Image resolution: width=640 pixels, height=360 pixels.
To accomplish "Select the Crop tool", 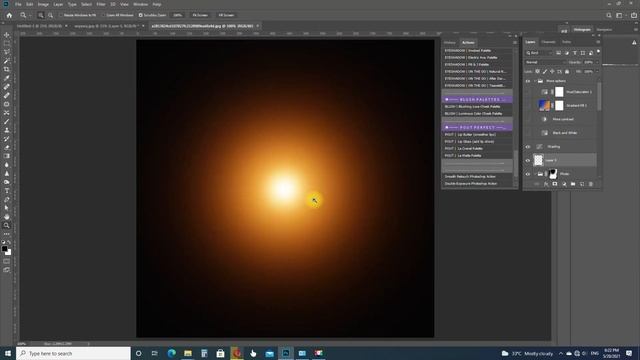I will coord(7,69).
